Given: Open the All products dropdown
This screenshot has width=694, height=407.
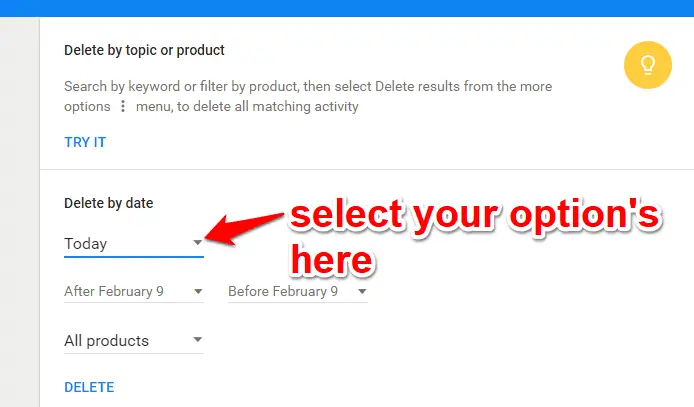Looking at the screenshot, I should point(134,341).
